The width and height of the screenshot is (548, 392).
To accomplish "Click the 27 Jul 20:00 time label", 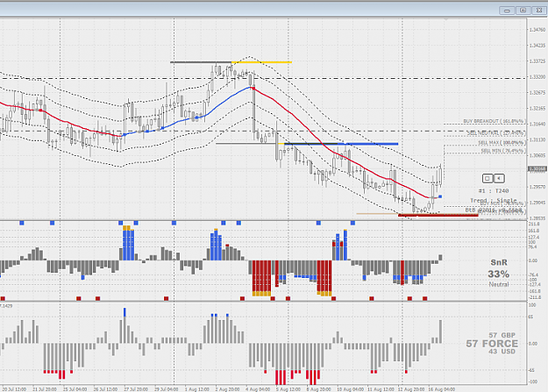I will pos(136,388).
